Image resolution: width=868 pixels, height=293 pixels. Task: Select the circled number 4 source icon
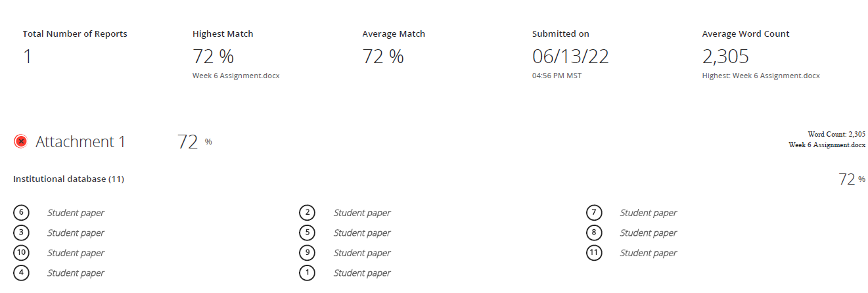[21, 273]
